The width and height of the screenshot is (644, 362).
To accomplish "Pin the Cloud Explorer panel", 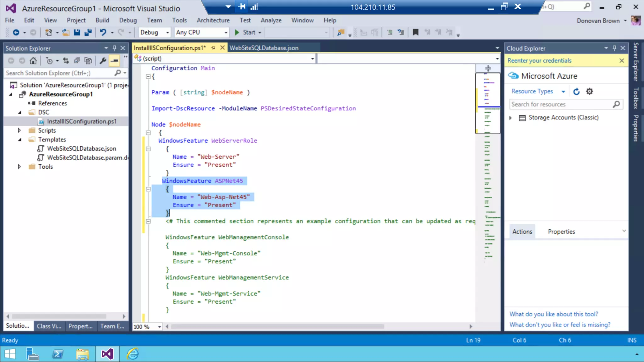I will pos(614,48).
